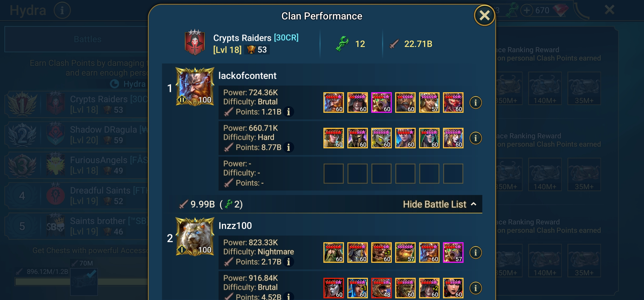The width and height of the screenshot is (644, 300).
Task: Show info for Inzz100's Nightmare team
Action: pos(475,252)
